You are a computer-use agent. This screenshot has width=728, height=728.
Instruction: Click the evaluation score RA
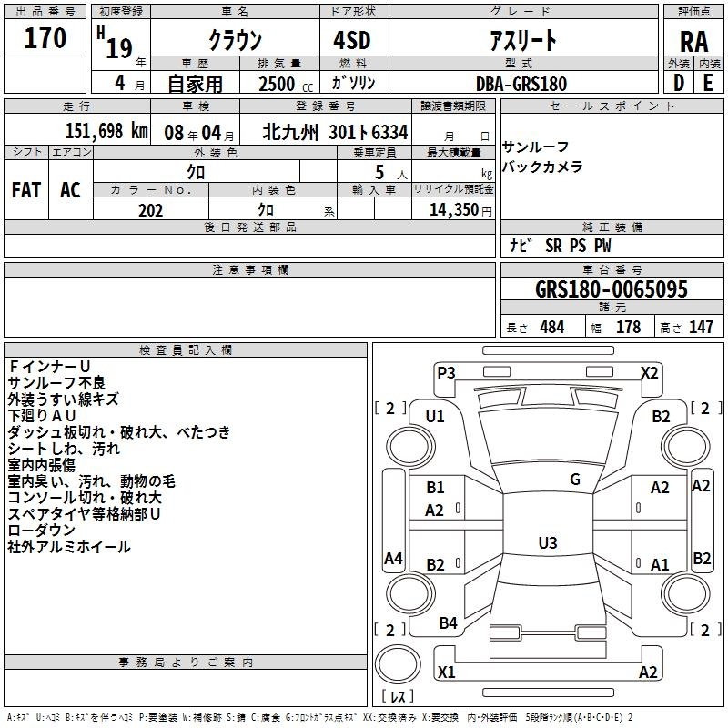tap(693, 42)
